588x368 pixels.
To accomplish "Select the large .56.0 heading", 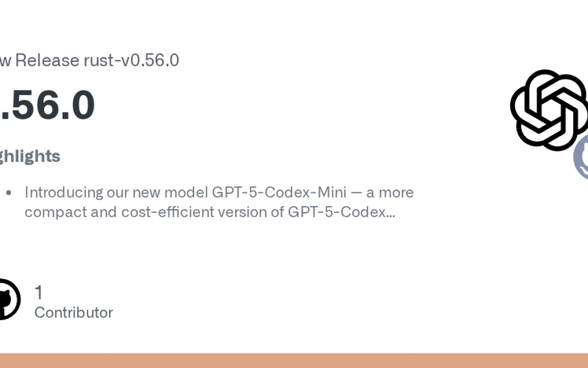I will (x=47, y=106).
